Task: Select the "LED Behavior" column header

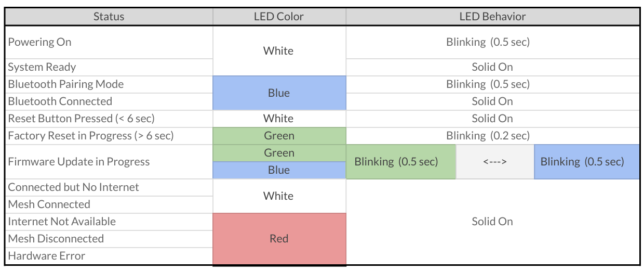Action: click(x=492, y=17)
